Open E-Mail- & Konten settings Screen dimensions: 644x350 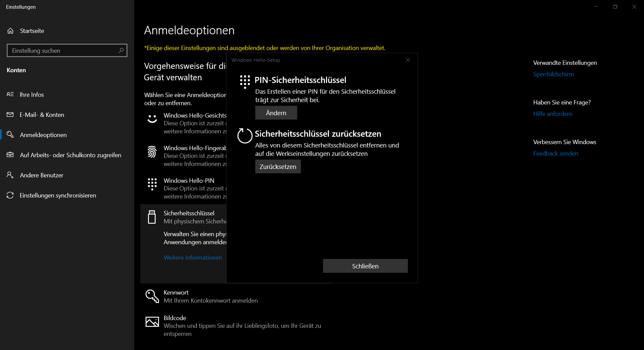pyautogui.click(x=67, y=115)
